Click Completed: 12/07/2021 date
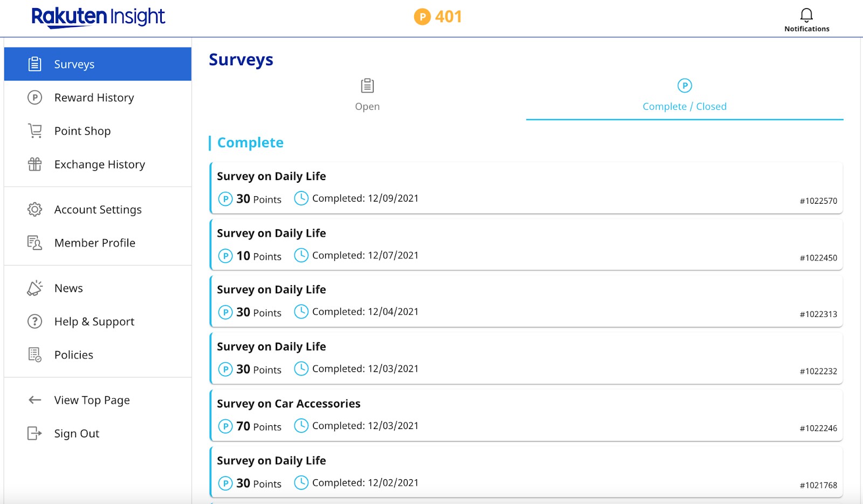 coord(365,256)
